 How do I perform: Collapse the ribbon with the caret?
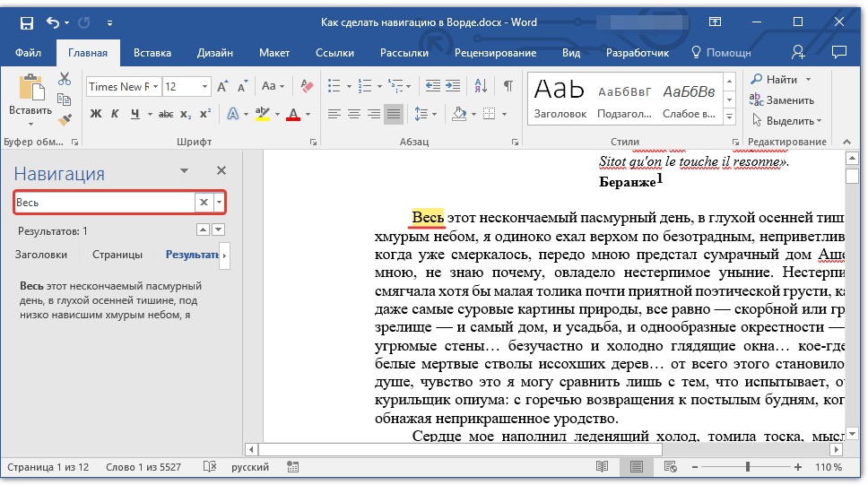[847, 142]
